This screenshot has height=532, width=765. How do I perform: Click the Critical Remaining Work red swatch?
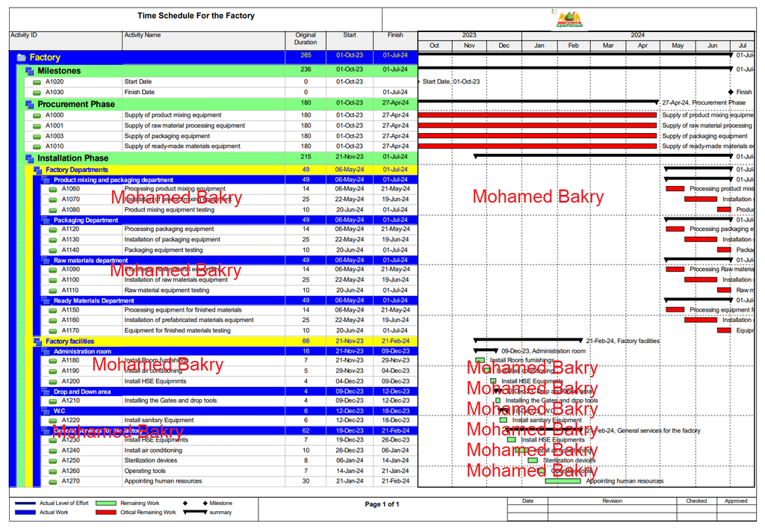[106, 513]
